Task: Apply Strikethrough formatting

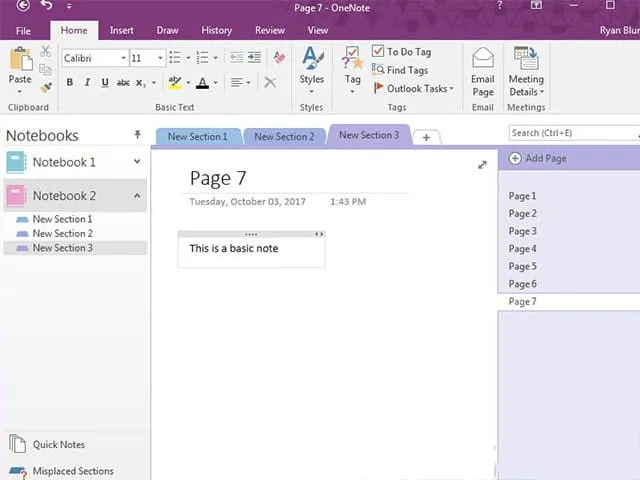Action: 123,83
